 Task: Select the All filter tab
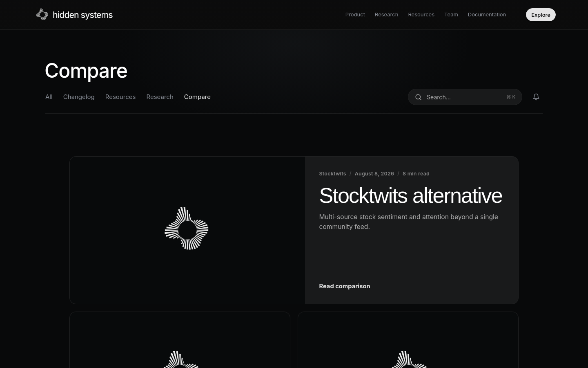[49, 97]
